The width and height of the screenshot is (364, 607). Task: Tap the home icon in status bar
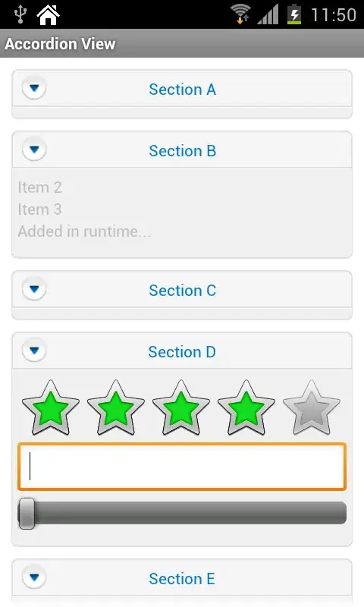(48, 14)
